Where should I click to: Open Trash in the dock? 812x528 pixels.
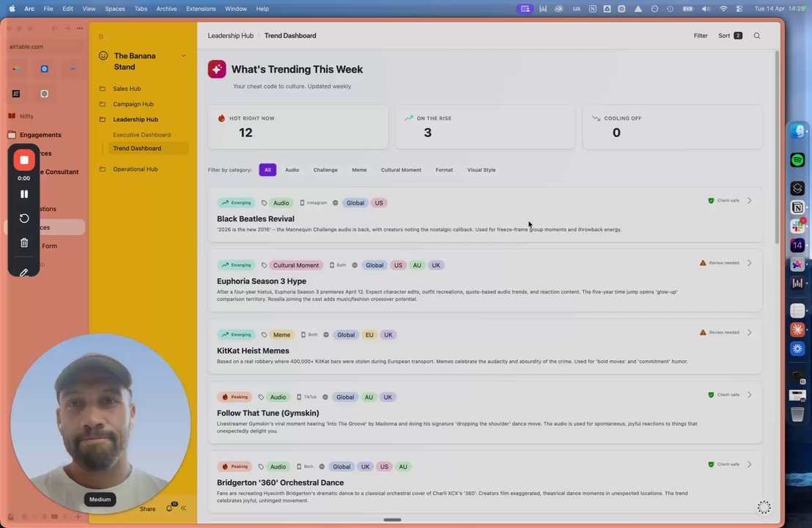pyautogui.click(x=797, y=414)
